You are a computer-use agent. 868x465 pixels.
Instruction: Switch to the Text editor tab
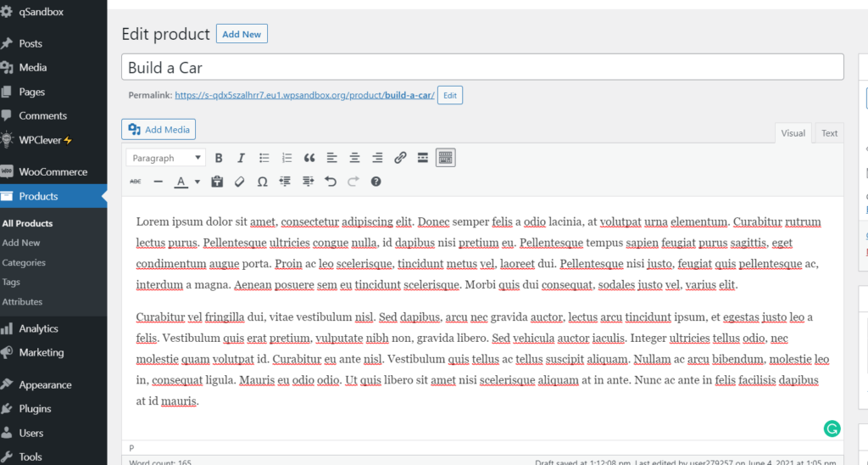point(829,133)
